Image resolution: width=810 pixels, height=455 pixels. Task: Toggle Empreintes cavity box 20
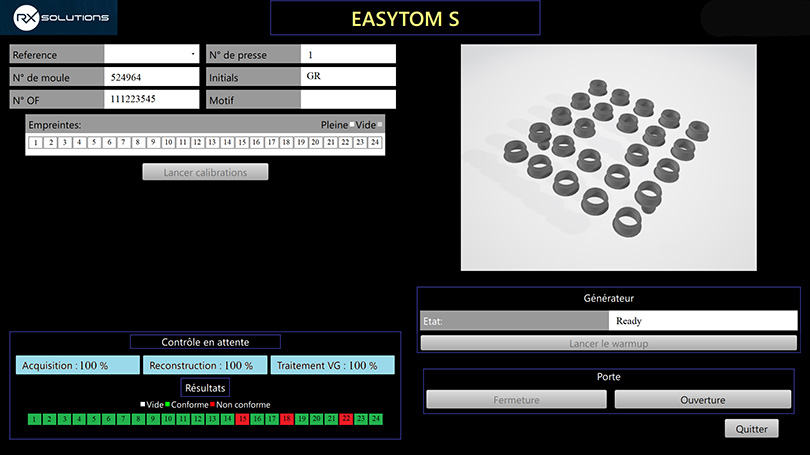click(315, 142)
